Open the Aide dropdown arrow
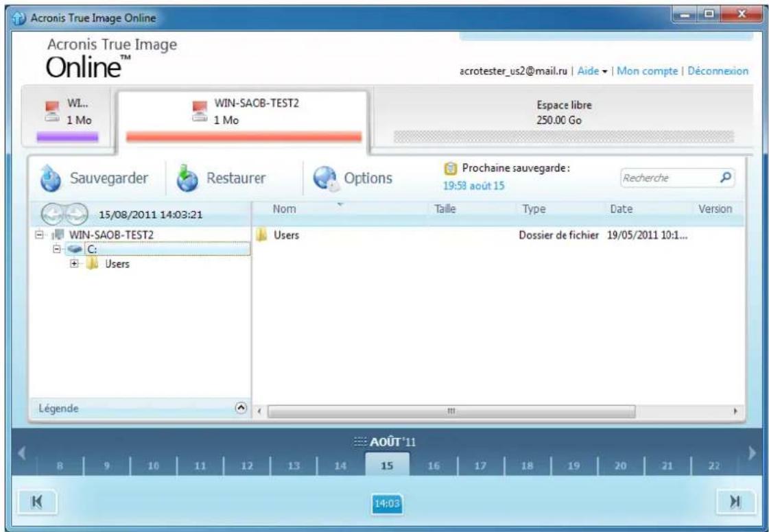 point(605,71)
